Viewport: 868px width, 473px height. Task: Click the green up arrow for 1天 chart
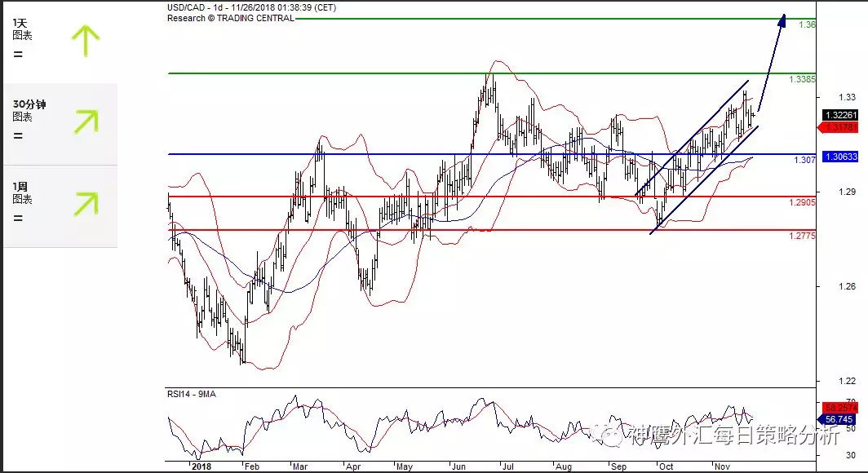(84, 41)
